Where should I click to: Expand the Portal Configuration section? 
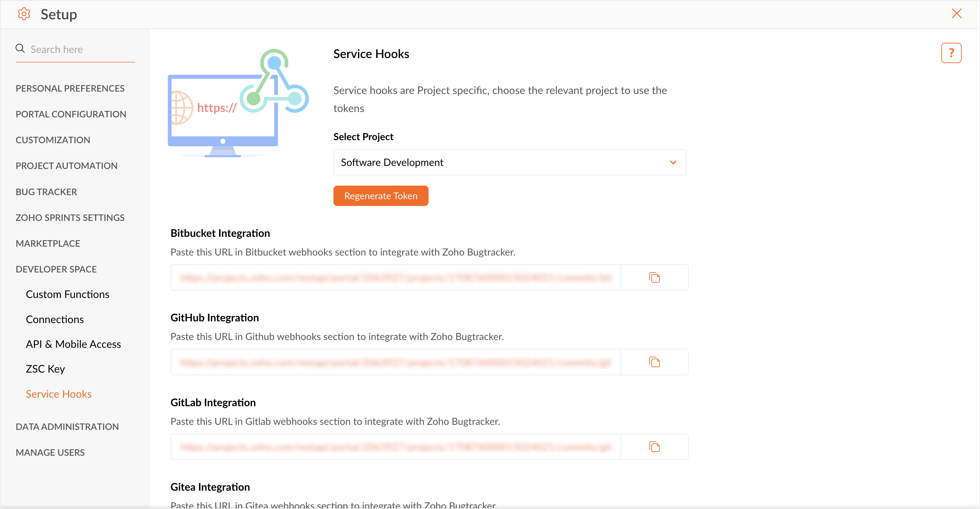pos(71,114)
